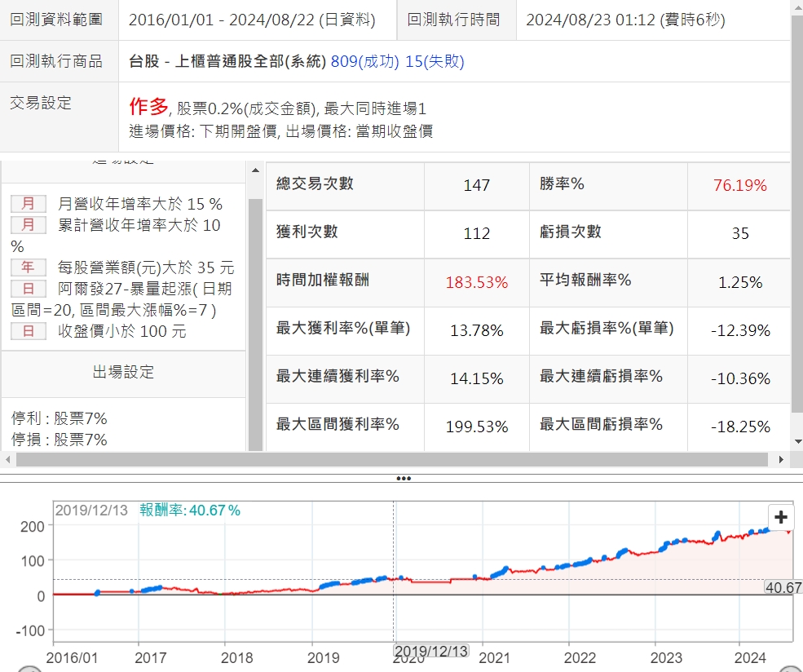Click the down arrow of right vertical scrollbar
803x672 pixels.
pyautogui.click(x=796, y=441)
